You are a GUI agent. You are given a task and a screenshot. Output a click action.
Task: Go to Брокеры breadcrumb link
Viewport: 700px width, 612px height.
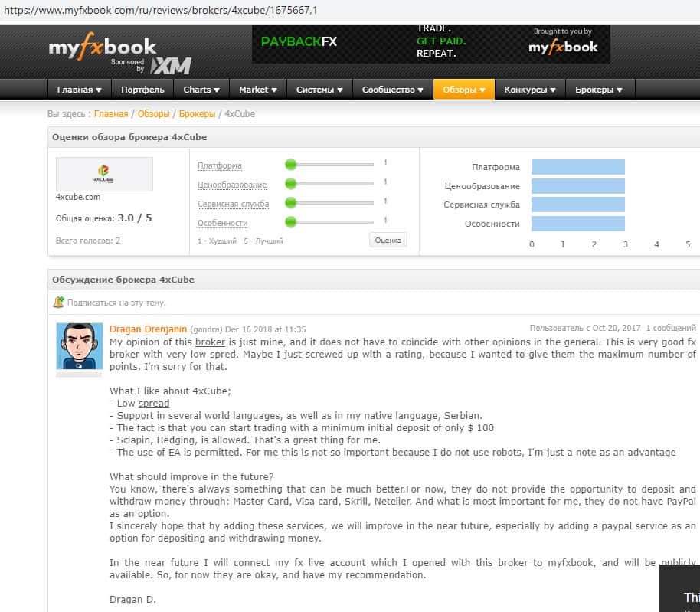(197, 114)
